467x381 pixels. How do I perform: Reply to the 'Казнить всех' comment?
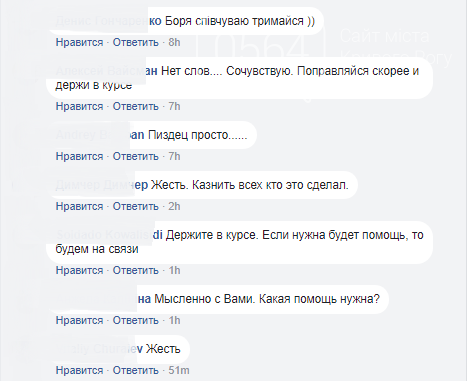(x=135, y=206)
